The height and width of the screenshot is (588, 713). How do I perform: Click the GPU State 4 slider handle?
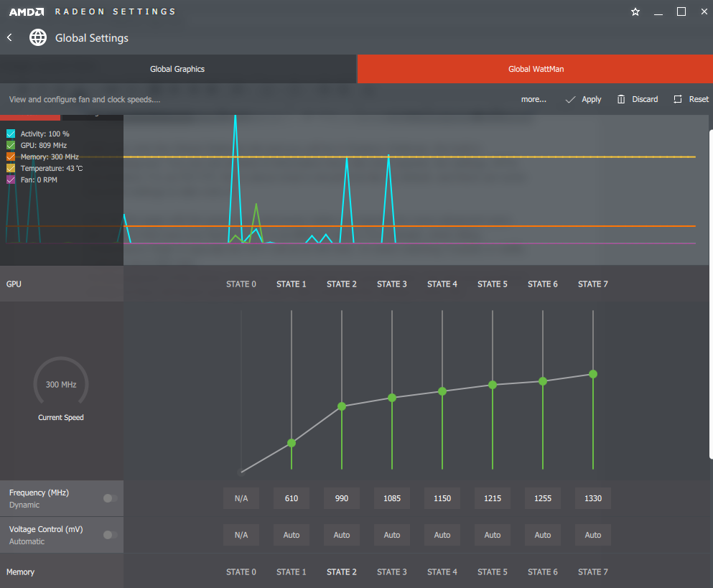click(x=442, y=391)
